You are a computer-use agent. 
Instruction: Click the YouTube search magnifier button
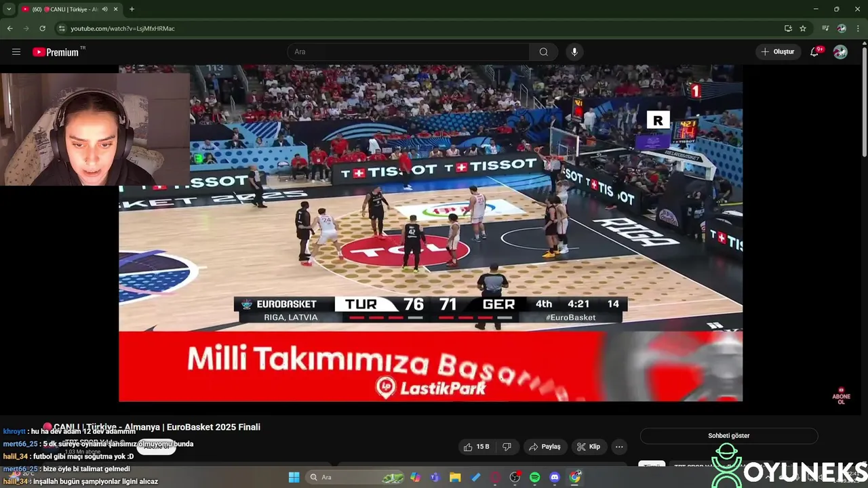543,52
